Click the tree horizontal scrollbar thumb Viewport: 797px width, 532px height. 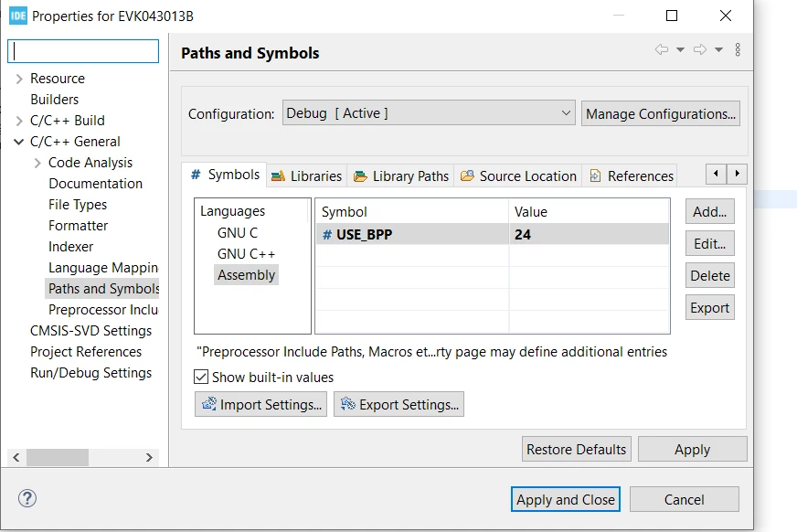pyautogui.click(x=58, y=457)
